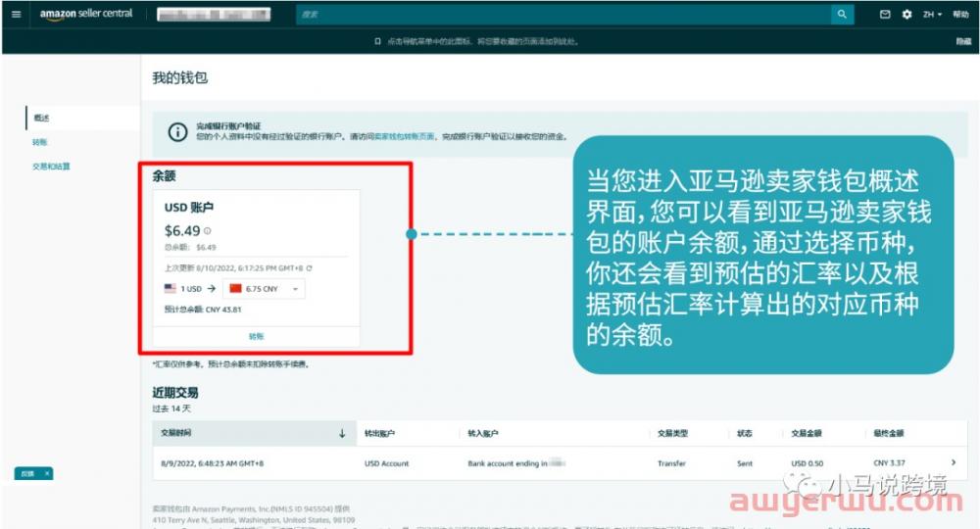Click the 状态 column header
This screenshot has width=980, height=529.
pos(745,433)
